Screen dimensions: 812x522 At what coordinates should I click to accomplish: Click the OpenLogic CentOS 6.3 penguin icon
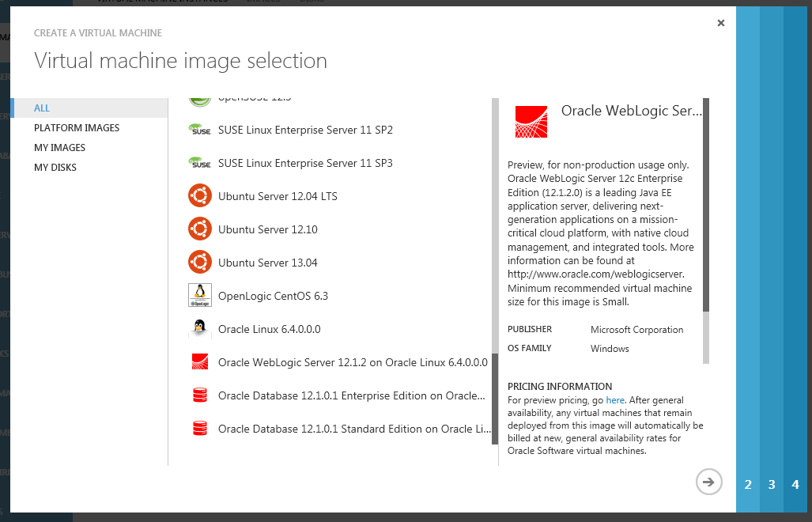tap(200, 295)
